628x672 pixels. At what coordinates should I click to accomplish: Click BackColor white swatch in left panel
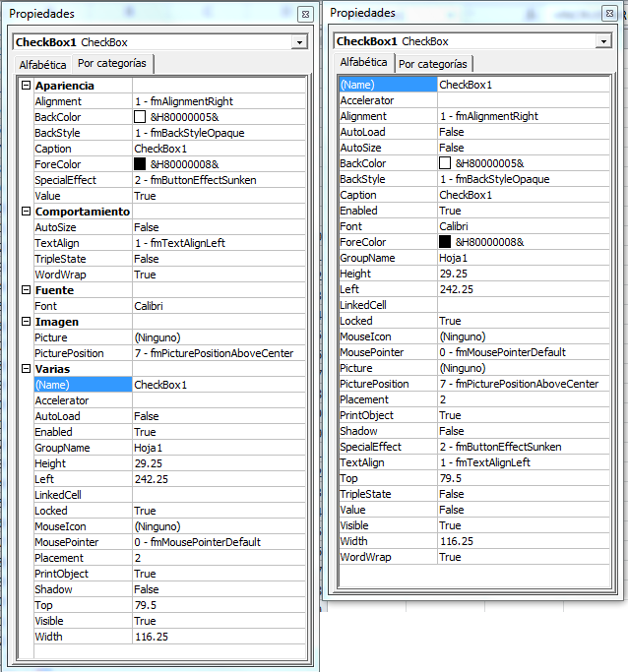pyautogui.click(x=140, y=117)
